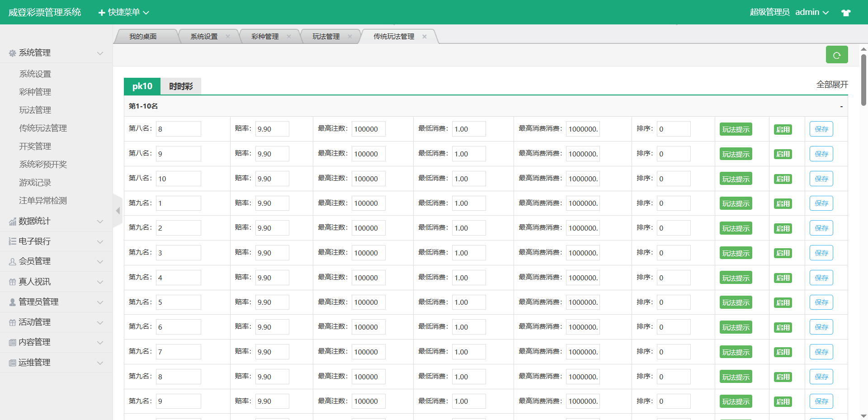The image size is (868, 420).
Task: Expand the 运维管理 menu chevron
Action: (x=100, y=363)
